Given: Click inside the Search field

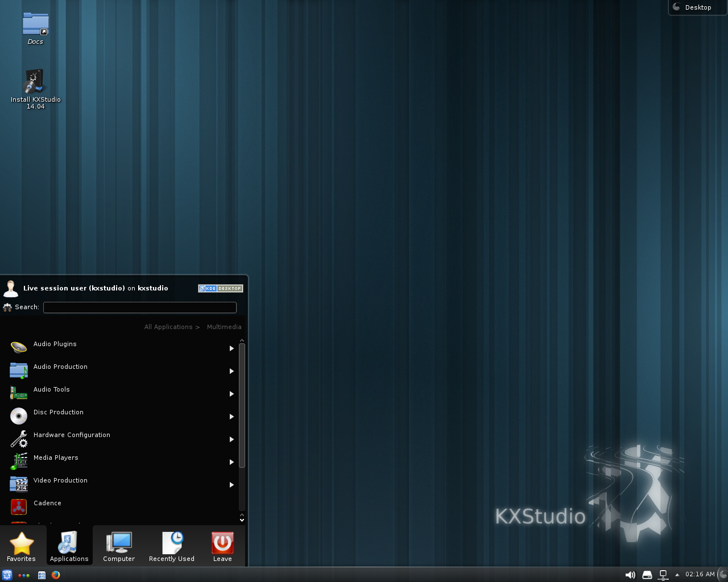Looking at the screenshot, I should pos(139,307).
